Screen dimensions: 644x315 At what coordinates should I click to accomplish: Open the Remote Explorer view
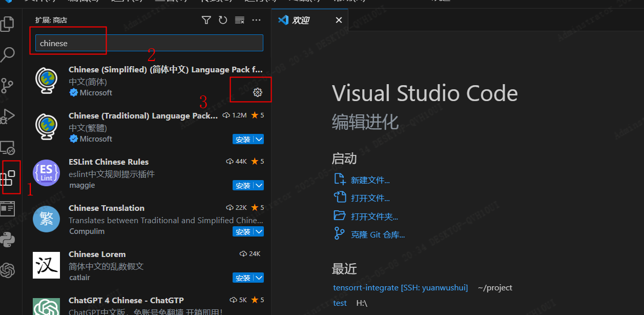[7, 148]
